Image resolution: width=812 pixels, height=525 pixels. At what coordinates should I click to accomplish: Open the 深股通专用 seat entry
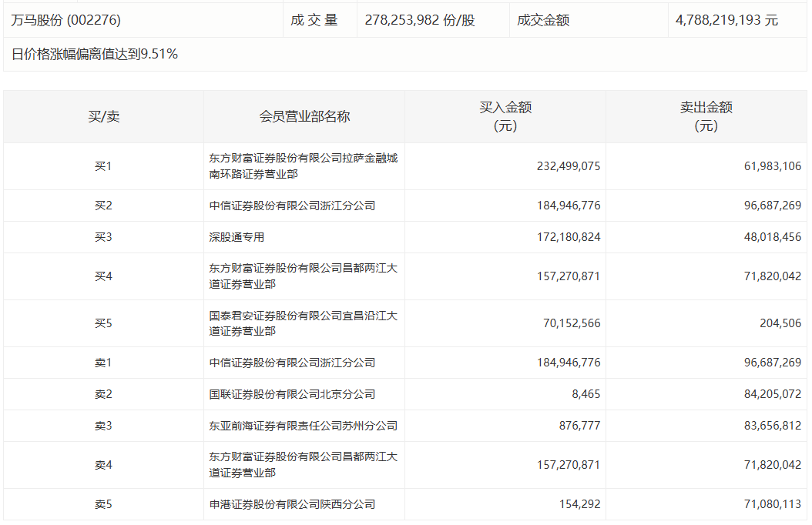237,237
